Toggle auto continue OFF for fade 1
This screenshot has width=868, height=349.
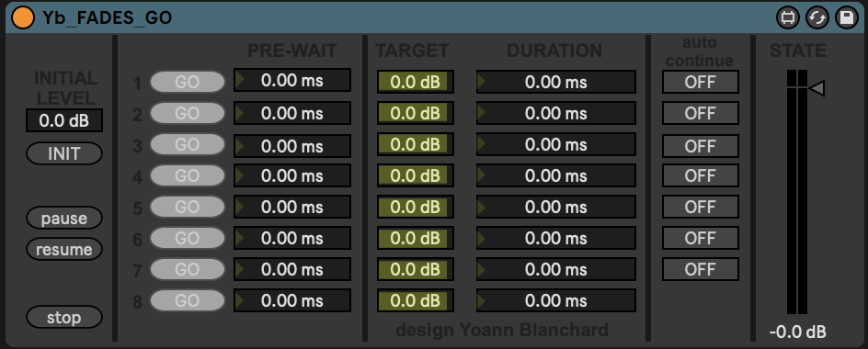click(701, 82)
